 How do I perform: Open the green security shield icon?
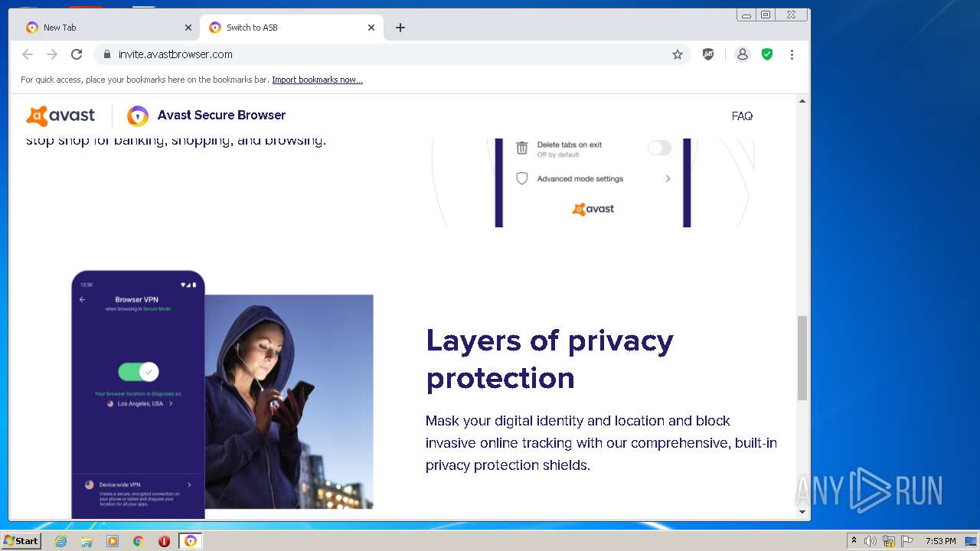point(767,54)
